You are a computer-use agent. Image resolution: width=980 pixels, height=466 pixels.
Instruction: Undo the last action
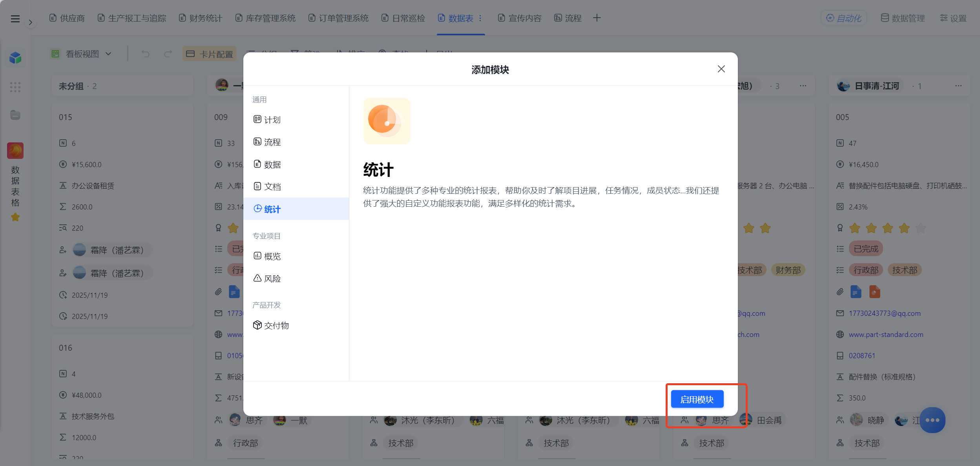point(146,54)
